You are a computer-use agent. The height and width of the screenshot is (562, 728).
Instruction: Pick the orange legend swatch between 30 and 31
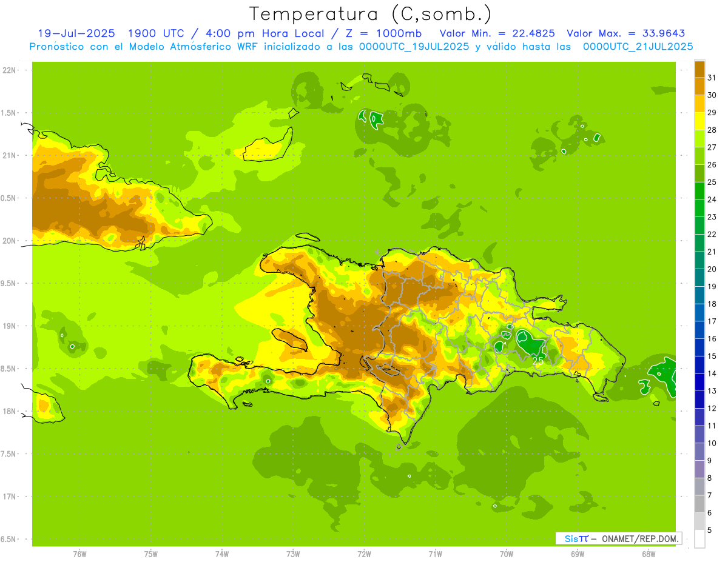699,86
